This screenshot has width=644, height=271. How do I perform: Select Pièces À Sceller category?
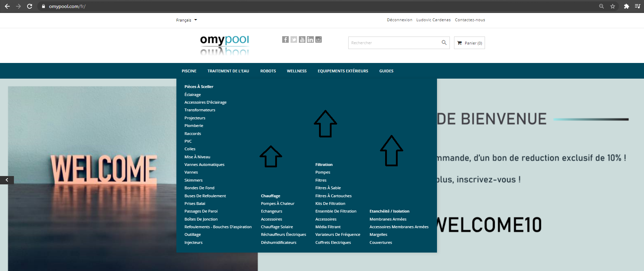tap(199, 87)
